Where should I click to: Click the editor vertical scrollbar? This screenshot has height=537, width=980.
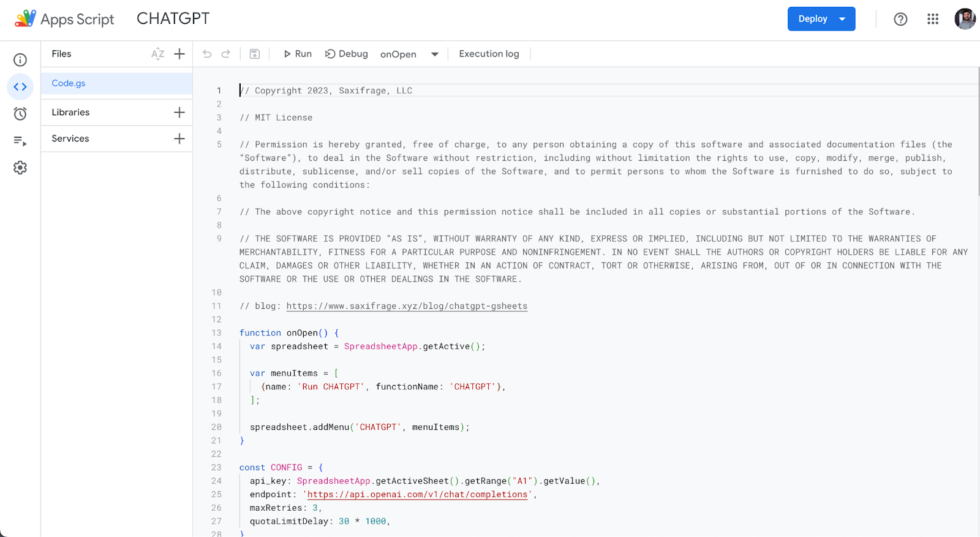tap(978, 132)
